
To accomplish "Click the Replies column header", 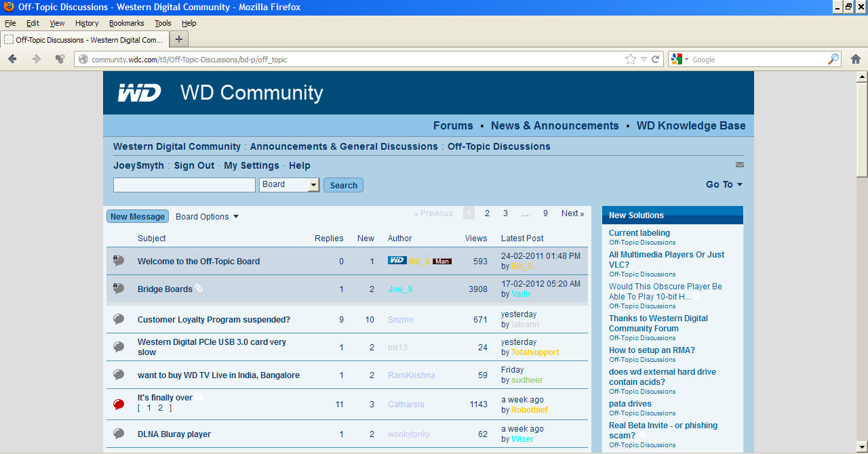I will pyautogui.click(x=329, y=239).
